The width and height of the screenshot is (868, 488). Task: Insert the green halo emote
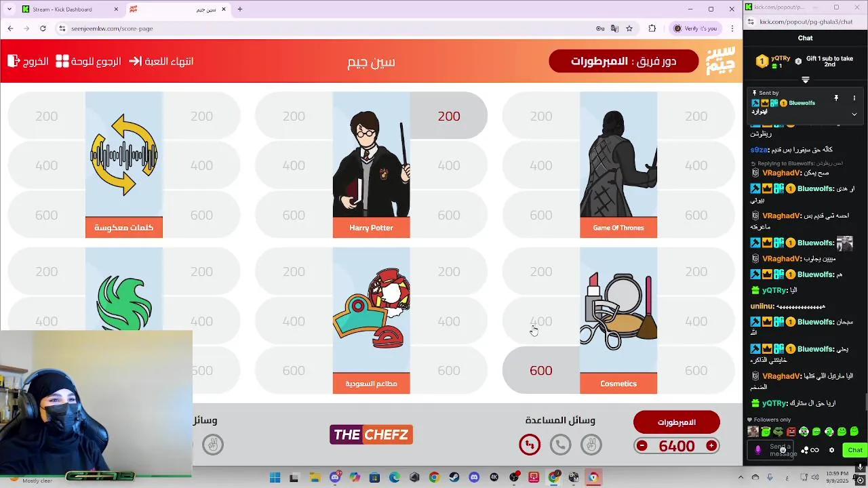click(x=766, y=432)
